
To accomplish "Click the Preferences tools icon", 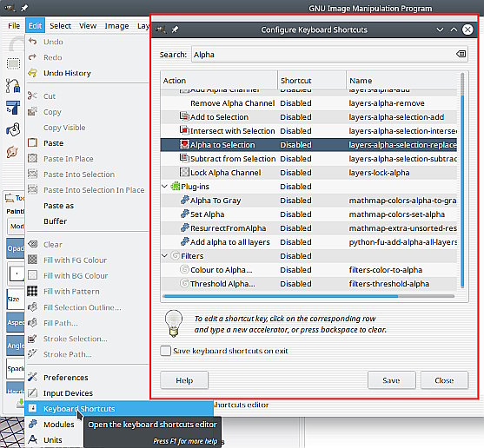I will (x=32, y=377).
